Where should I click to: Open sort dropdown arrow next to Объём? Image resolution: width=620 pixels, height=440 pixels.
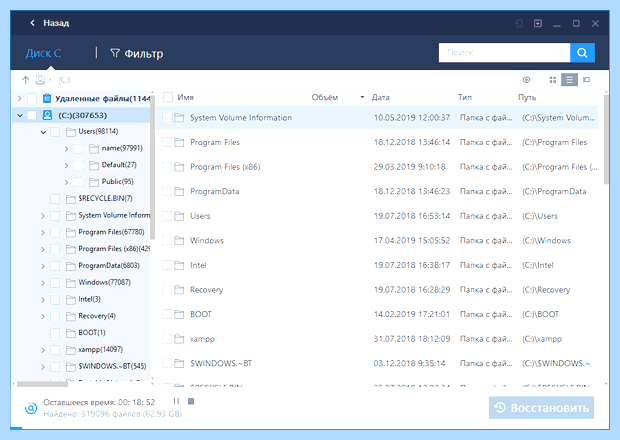362,97
